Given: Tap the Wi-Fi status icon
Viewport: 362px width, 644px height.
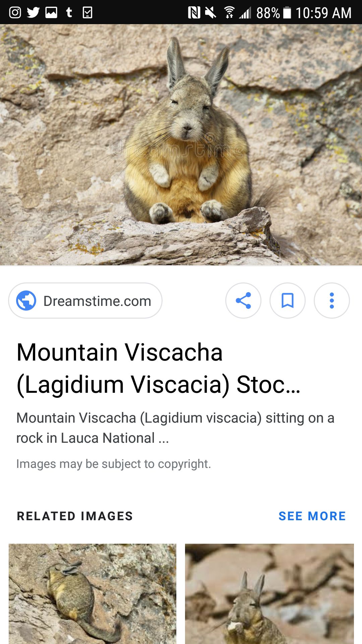Looking at the screenshot, I should tap(229, 13).
